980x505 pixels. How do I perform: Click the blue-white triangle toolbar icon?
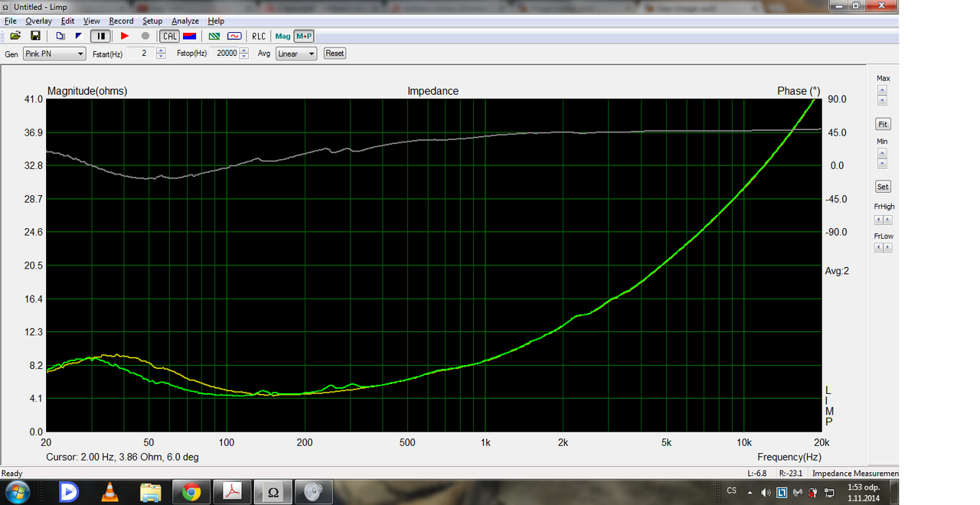click(79, 36)
